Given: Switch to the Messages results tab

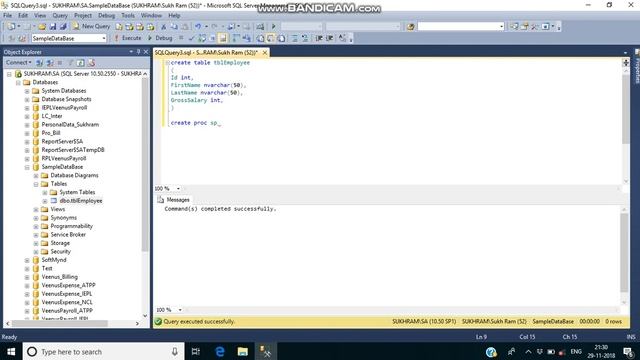Looking at the screenshot, I should (174, 200).
